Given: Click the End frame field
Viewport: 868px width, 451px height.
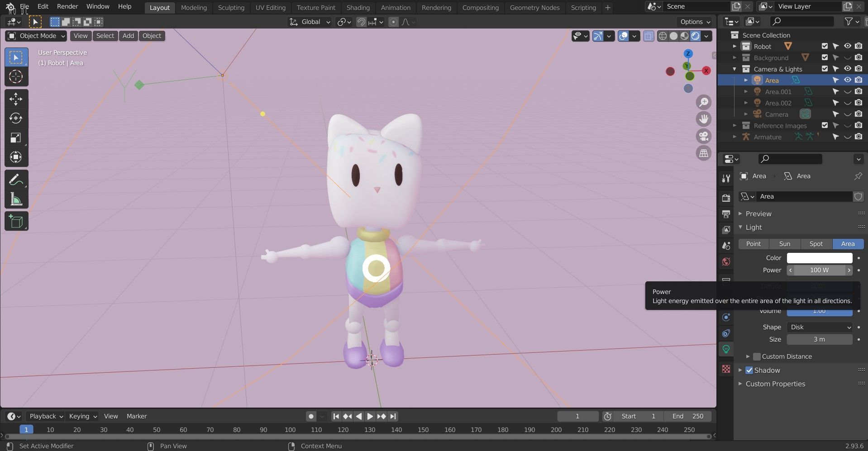Looking at the screenshot, I should tap(687, 416).
